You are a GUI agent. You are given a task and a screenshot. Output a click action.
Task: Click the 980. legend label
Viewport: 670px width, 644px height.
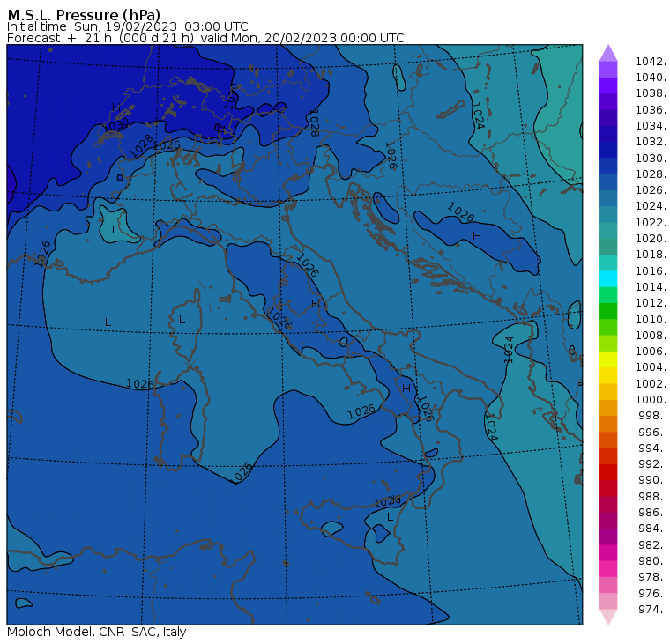pyautogui.click(x=652, y=560)
